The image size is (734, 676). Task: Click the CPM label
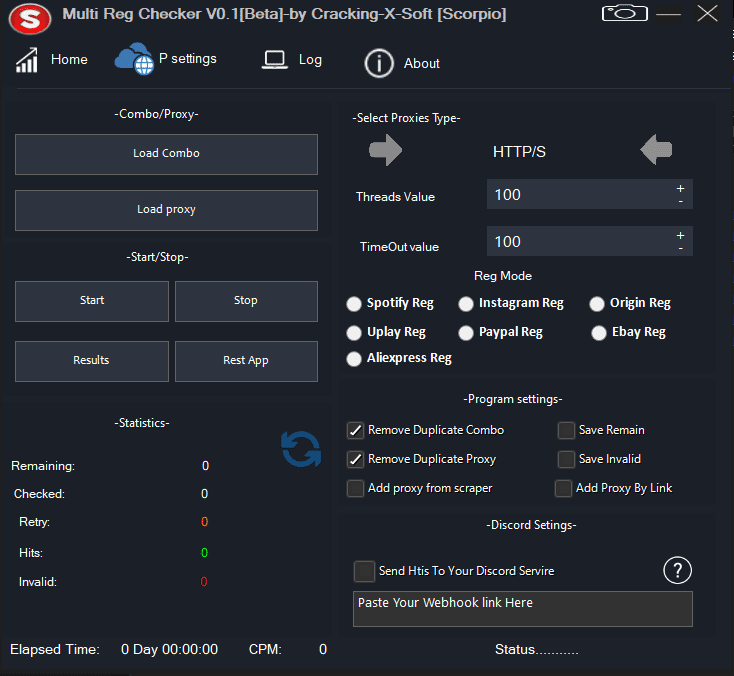coord(265,649)
